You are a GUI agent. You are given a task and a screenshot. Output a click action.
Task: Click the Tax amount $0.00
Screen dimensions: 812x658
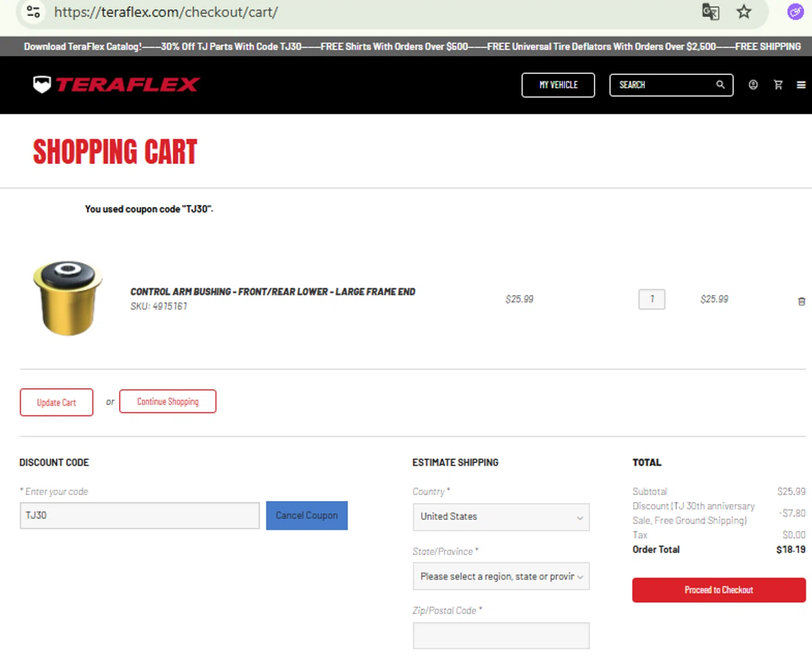794,535
